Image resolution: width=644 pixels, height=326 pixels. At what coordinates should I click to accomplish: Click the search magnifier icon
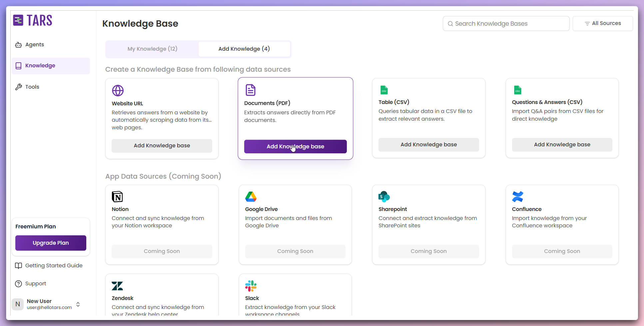coord(450,24)
